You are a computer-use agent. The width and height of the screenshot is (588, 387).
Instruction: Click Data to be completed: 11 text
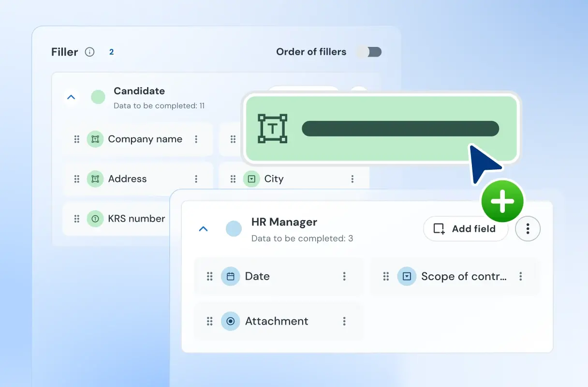click(x=159, y=105)
